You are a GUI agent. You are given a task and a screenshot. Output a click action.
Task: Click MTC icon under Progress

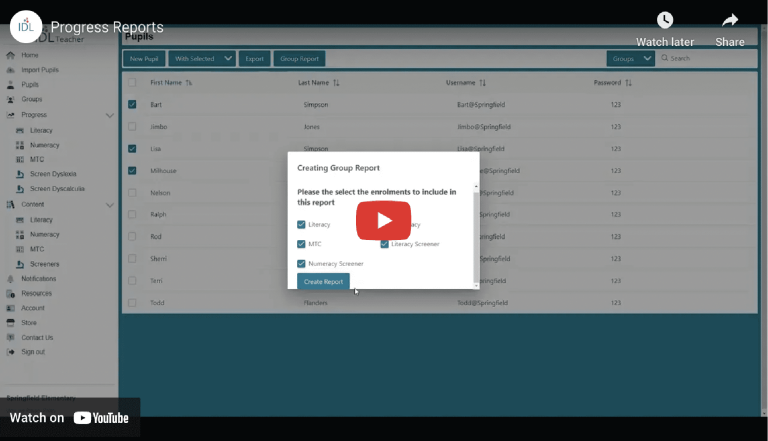[x=20, y=159]
